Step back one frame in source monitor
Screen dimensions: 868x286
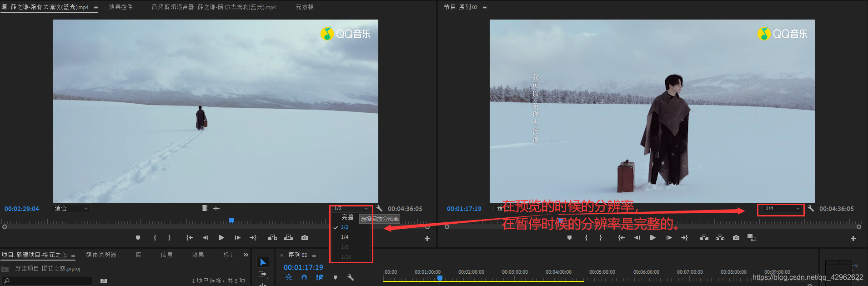206,237
